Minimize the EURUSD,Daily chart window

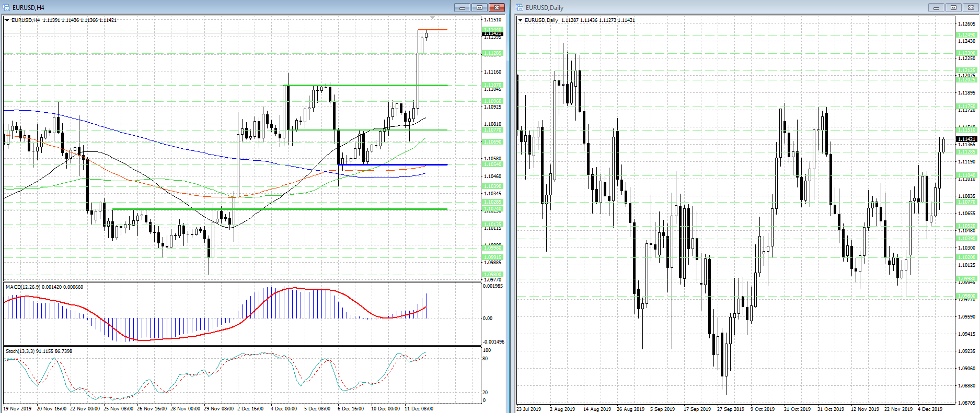(x=936, y=7)
